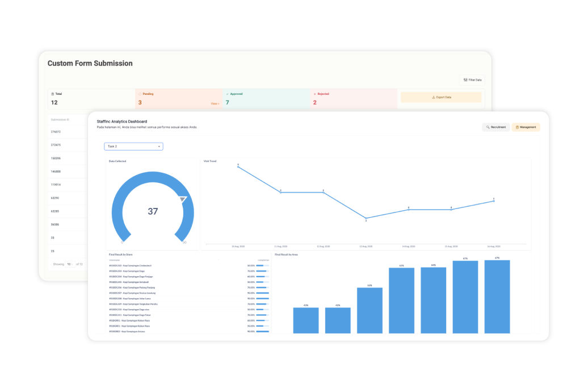Click the Staffinc Analytics Dashboard title
Viewport: 588px width, 392px height.
coord(122,122)
